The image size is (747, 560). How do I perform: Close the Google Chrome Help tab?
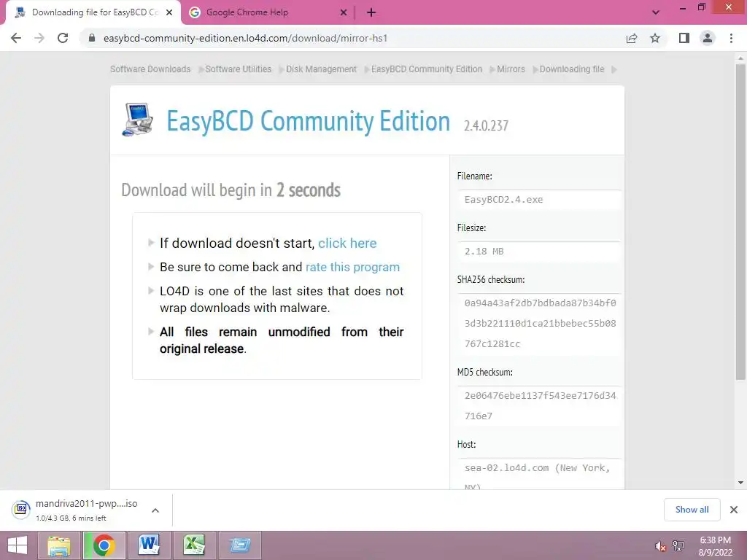[344, 13]
